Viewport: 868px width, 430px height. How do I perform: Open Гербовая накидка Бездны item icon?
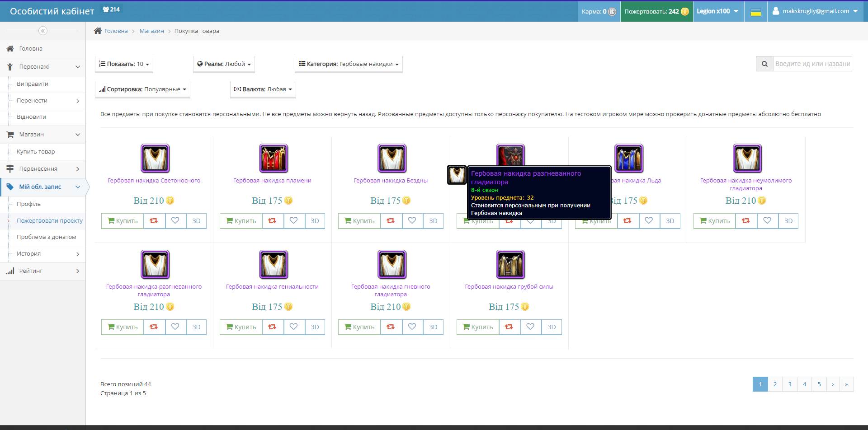click(x=392, y=158)
